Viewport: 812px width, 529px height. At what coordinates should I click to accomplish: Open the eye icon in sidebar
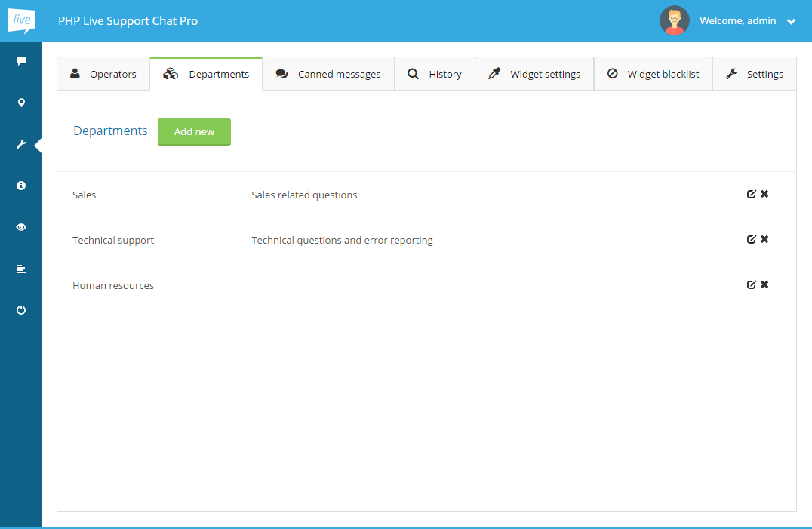[x=21, y=227]
